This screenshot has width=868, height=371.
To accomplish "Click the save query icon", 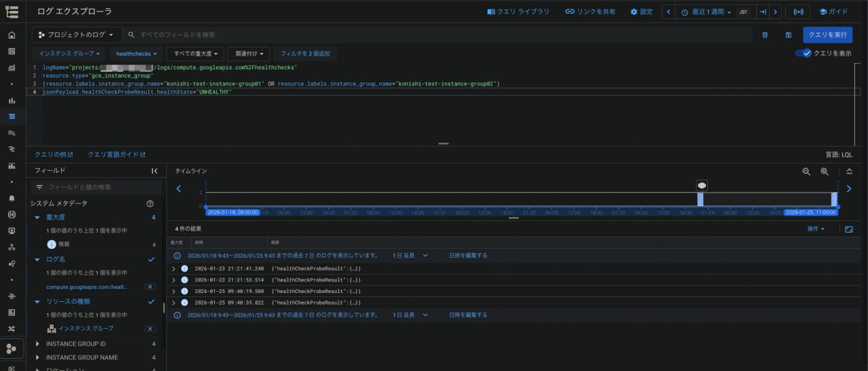I will [788, 35].
